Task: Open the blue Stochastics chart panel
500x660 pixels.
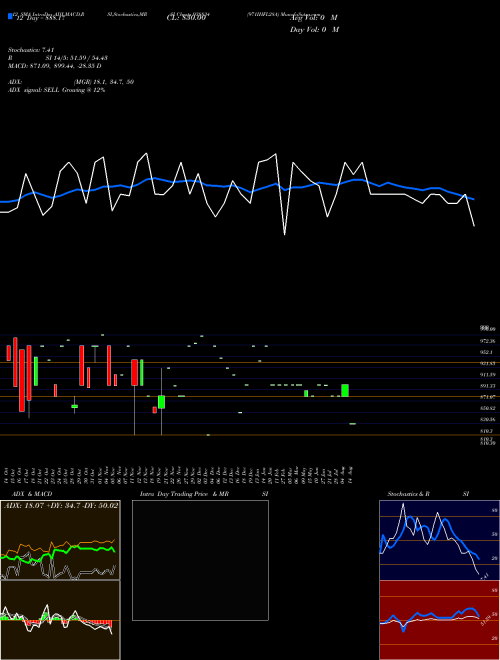Action: coord(439,540)
